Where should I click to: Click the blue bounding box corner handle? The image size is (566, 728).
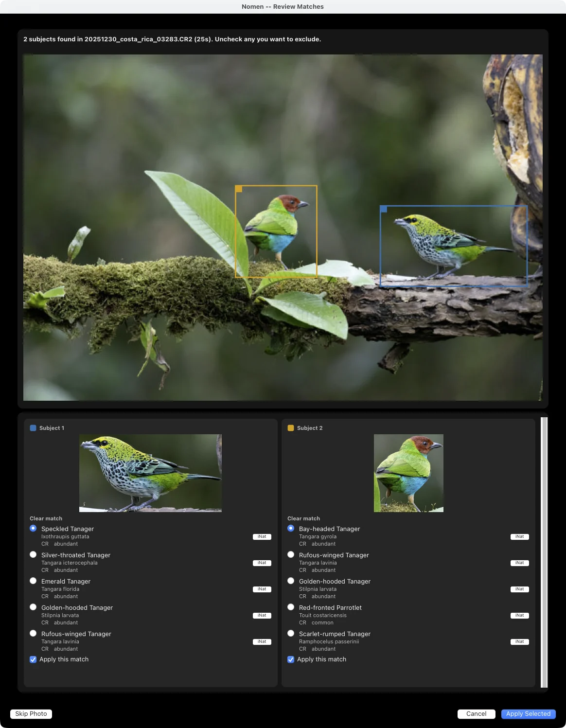tap(384, 209)
